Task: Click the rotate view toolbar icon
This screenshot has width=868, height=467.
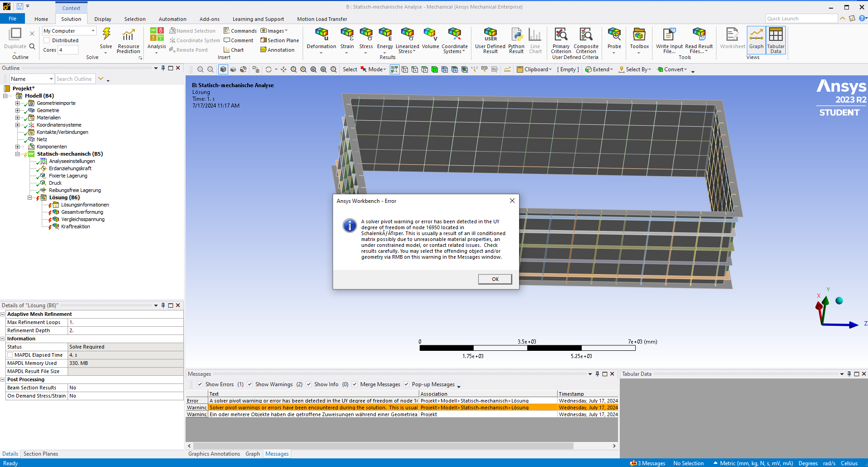Action: [269, 69]
